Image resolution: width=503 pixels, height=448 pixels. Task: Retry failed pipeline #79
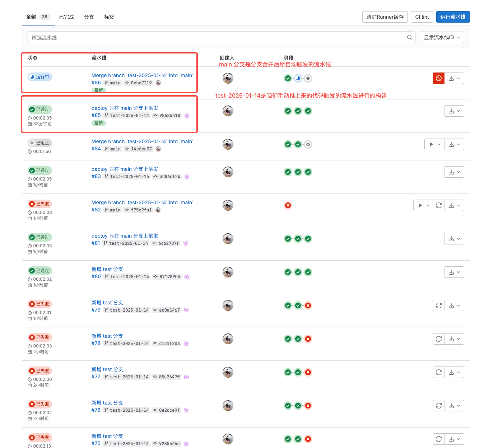point(439,305)
